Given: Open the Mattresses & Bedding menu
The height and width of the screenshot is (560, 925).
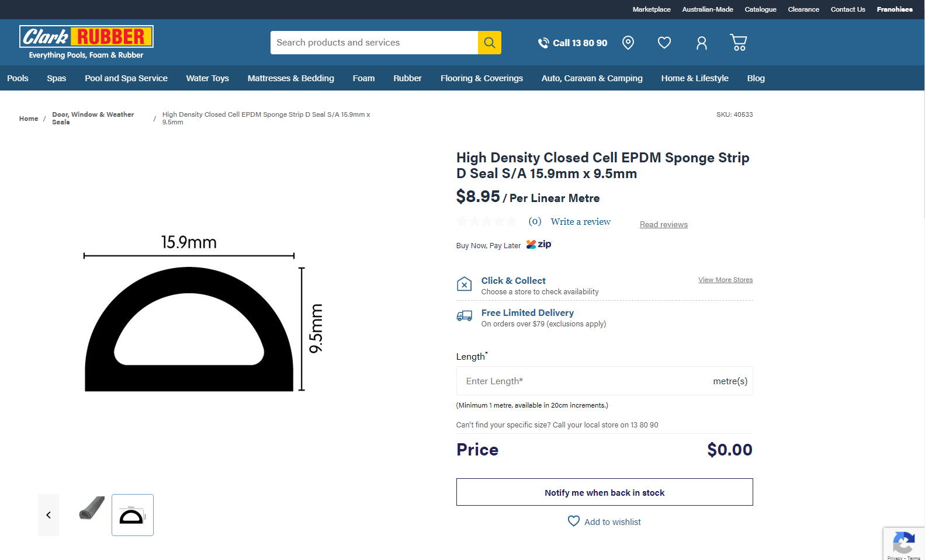Looking at the screenshot, I should pos(290,78).
